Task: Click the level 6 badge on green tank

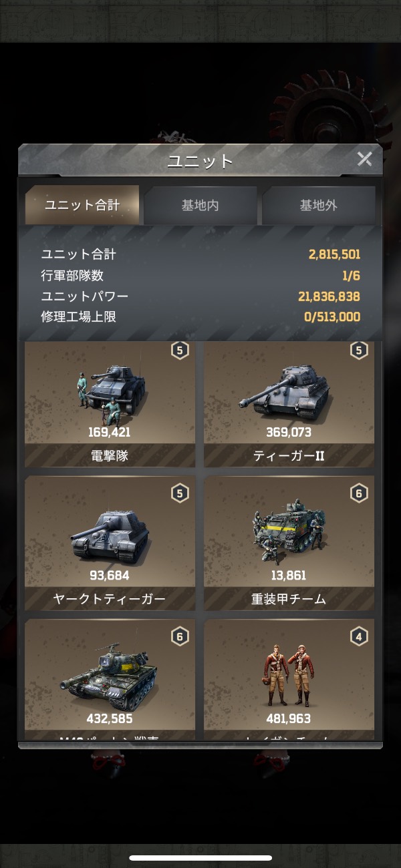Action: 179,636
